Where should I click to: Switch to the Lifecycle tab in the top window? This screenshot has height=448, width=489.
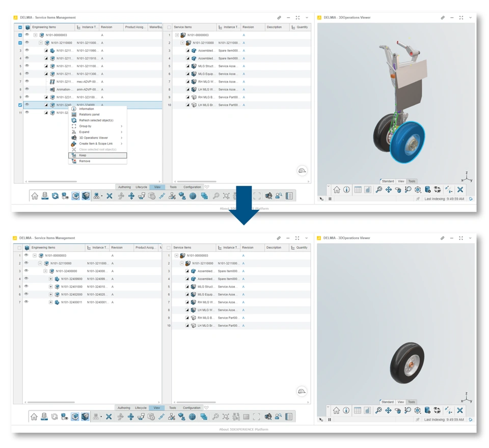pyautogui.click(x=141, y=187)
